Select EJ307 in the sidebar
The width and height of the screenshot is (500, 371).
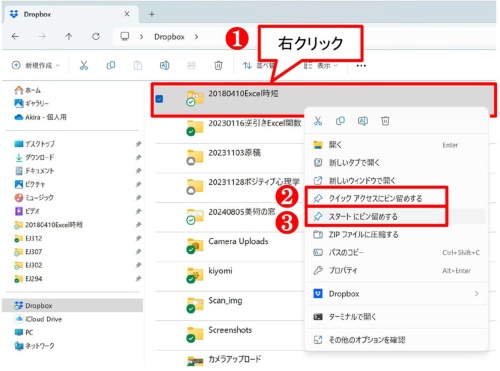click(28, 252)
